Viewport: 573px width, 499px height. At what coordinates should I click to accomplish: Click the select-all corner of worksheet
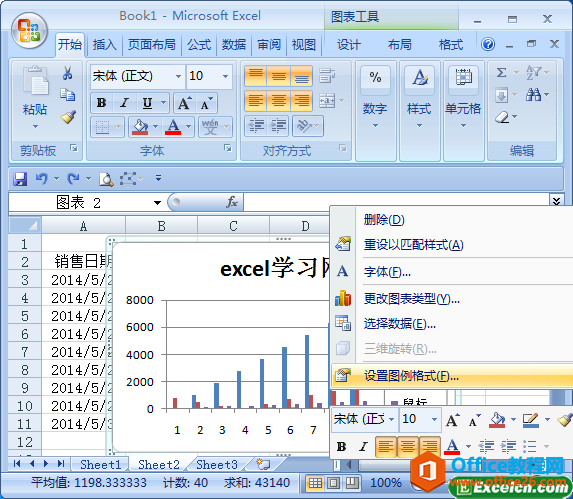[x=25, y=225]
